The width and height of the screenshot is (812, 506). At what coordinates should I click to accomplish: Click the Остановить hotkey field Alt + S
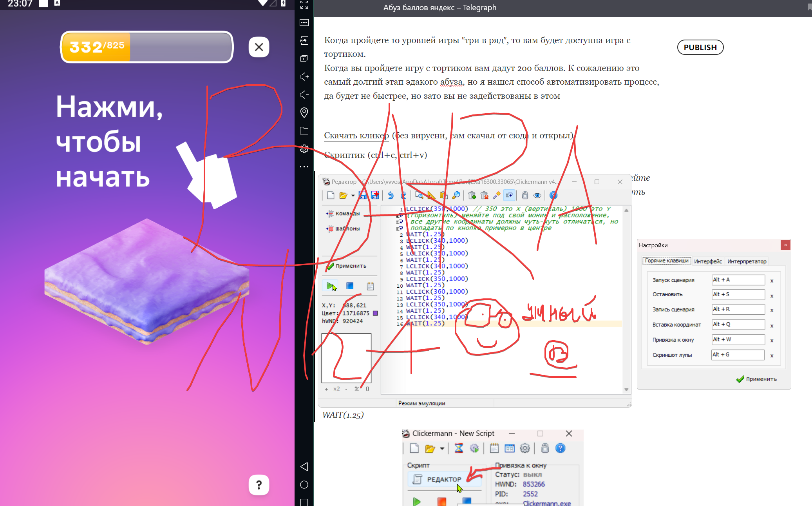click(738, 294)
